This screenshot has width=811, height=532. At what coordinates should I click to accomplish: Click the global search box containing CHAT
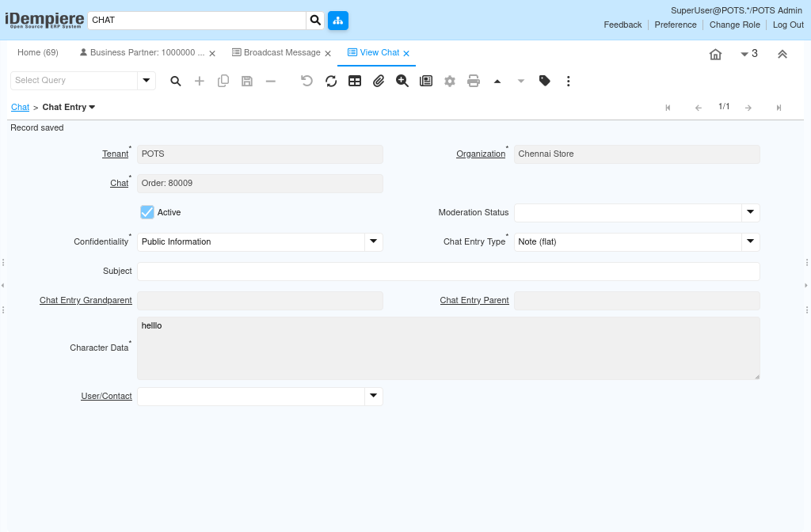[x=197, y=20]
